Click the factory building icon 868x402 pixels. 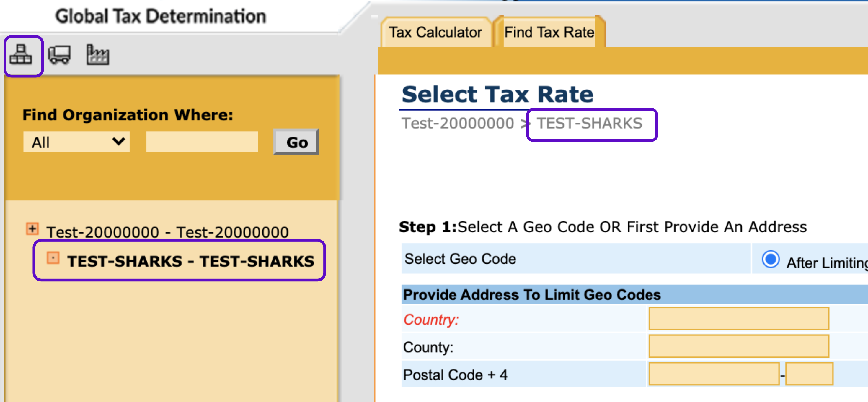[98, 55]
